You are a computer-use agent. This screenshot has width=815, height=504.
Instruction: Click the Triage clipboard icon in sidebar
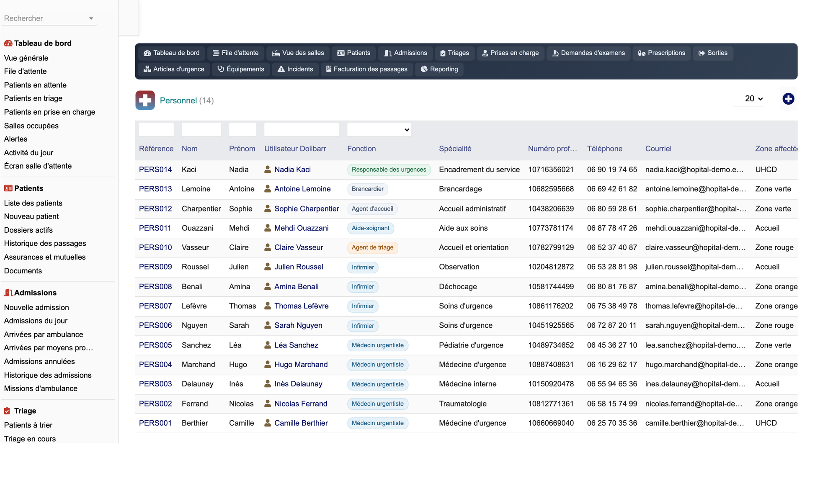7,411
